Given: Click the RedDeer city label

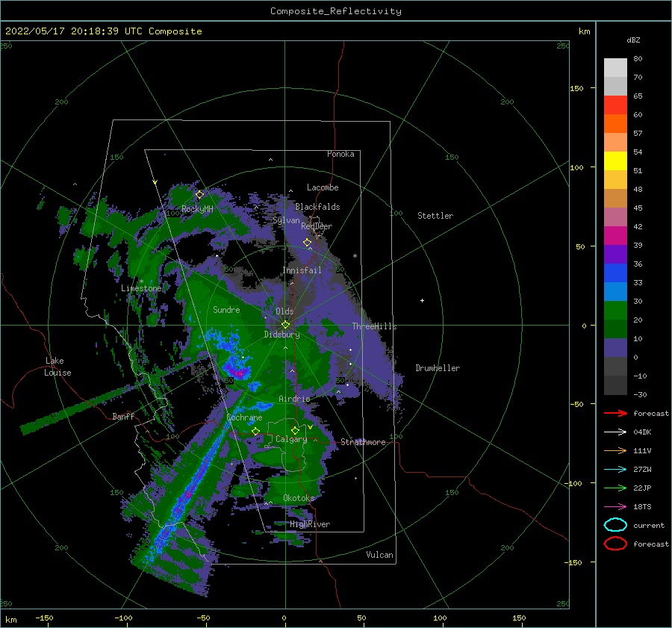Looking at the screenshot, I should click(x=317, y=226).
